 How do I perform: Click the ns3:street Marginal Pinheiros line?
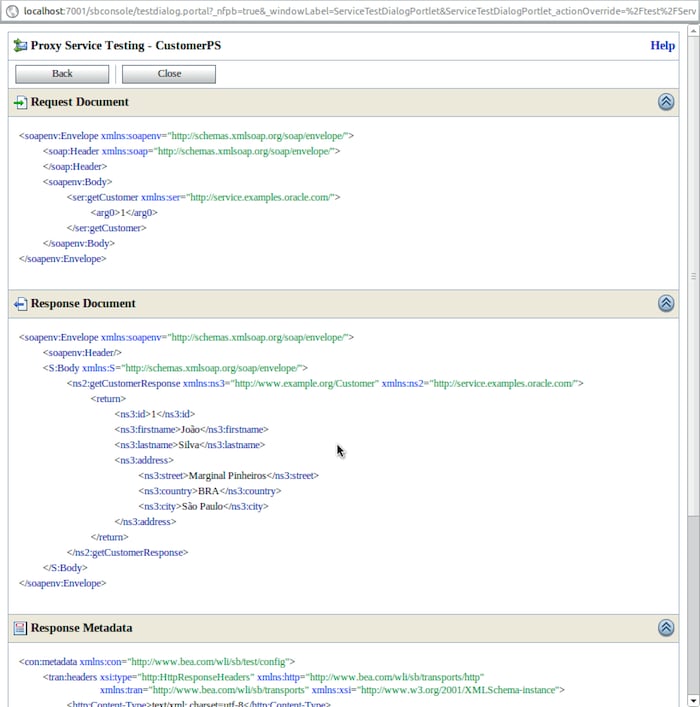228,475
